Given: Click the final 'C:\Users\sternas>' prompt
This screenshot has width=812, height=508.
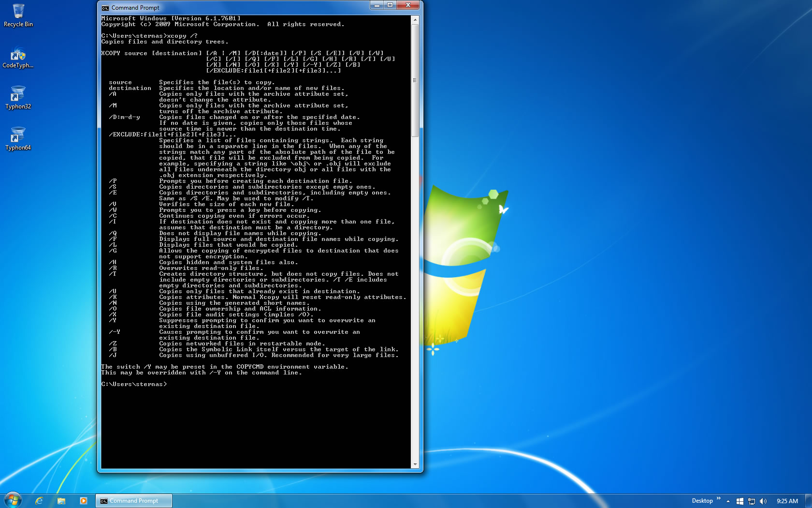Looking at the screenshot, I should 134,385.
